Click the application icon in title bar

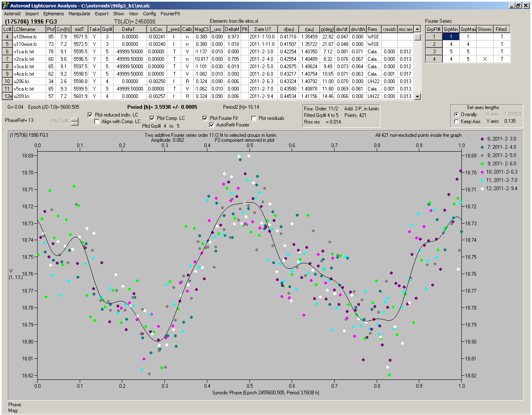(x=5, y=5)
